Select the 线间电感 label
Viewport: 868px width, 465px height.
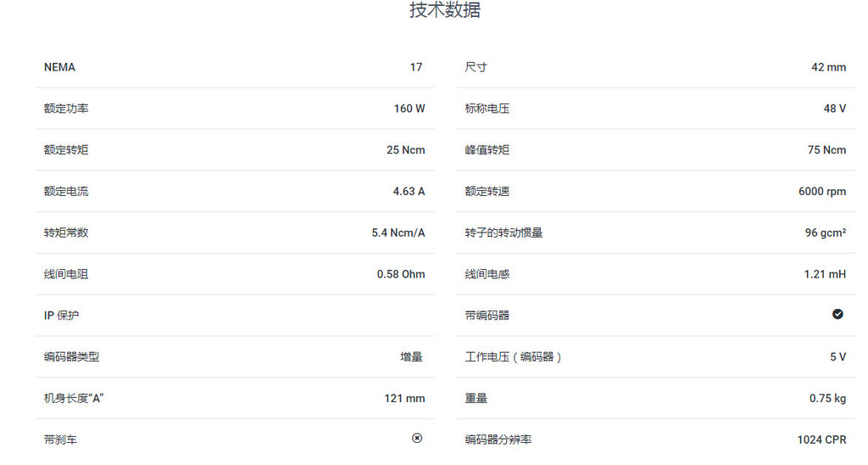[487, 274]
